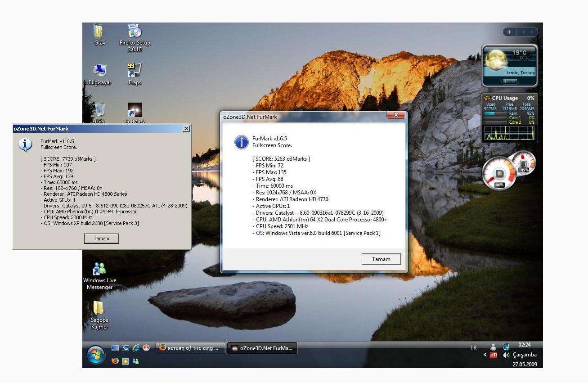This screenshot has width=588, height=383.
Task: Click the Ram usage bar in CPU gadget
Action: click(x=495, y=113)
